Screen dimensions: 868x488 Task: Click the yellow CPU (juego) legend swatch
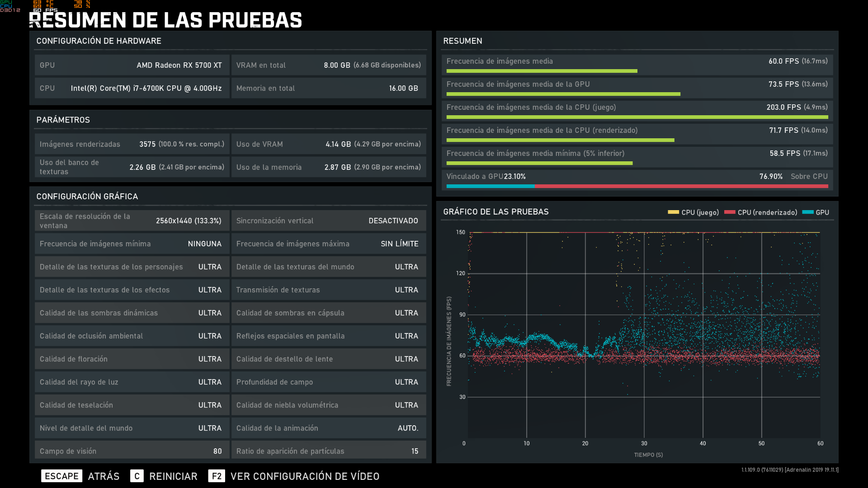pyautogui.click(x=673, y=212)
